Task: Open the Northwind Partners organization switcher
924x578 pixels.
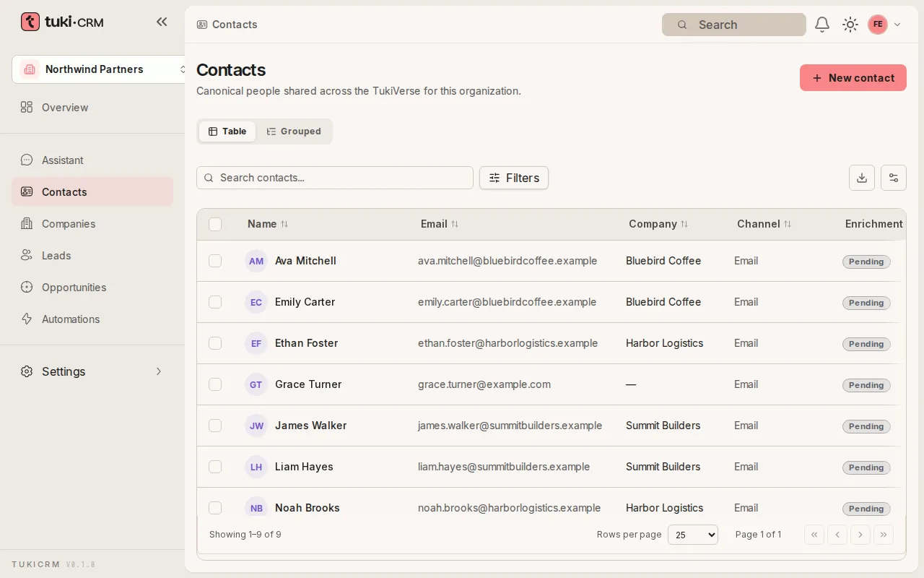Action: point(100,69)
